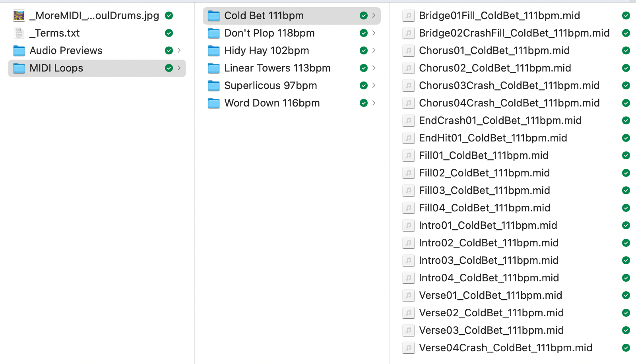Click the Hidy Hay 102bpm folder icon
636x364 pixels.
point(213,50)
